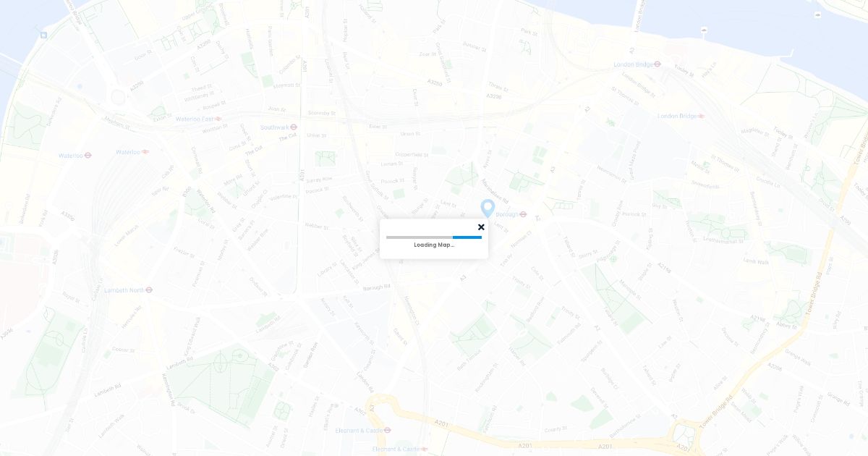Image resolution: width=868 pixels, height=456 pixels.
Task: Click the Loading Map text label
Action: [434, 245]
